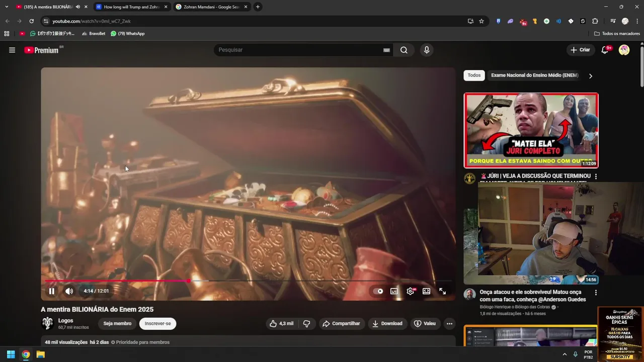Install app icon in address bar
This screenshot has width=644, height=362.
click(x=470, y=21)
